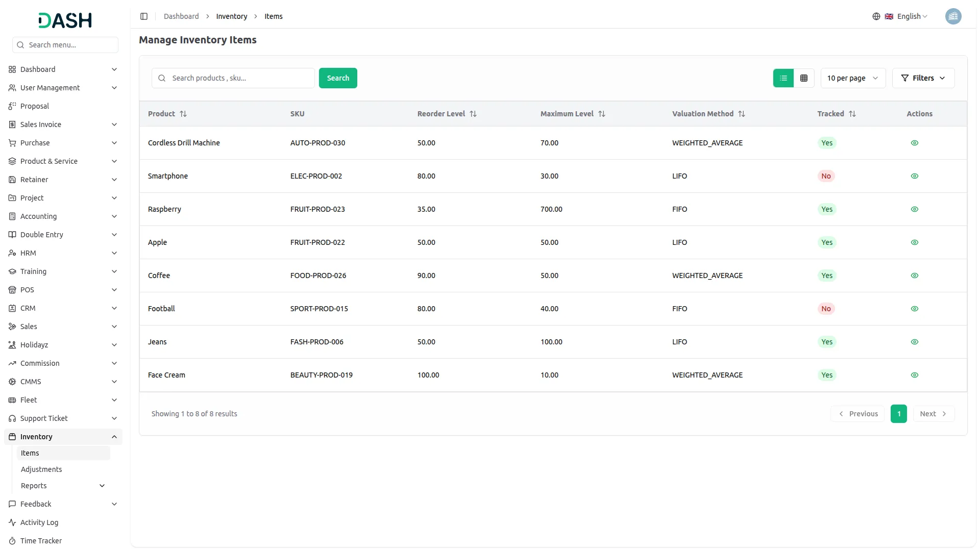980x551 pixels.
Task: Sort by Reorder Level arrows icon
Action: coord(473,114)
